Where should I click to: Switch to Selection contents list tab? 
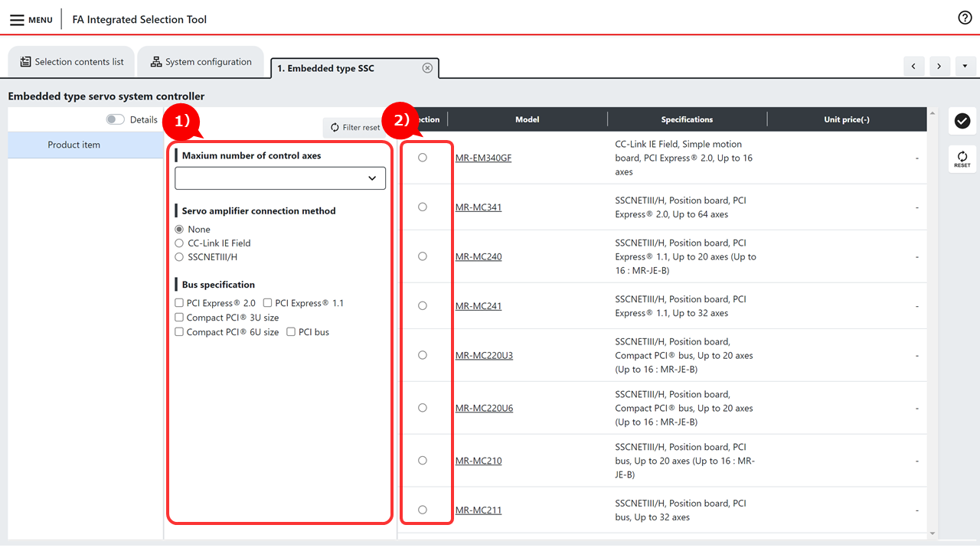click(x=71, y=62)
